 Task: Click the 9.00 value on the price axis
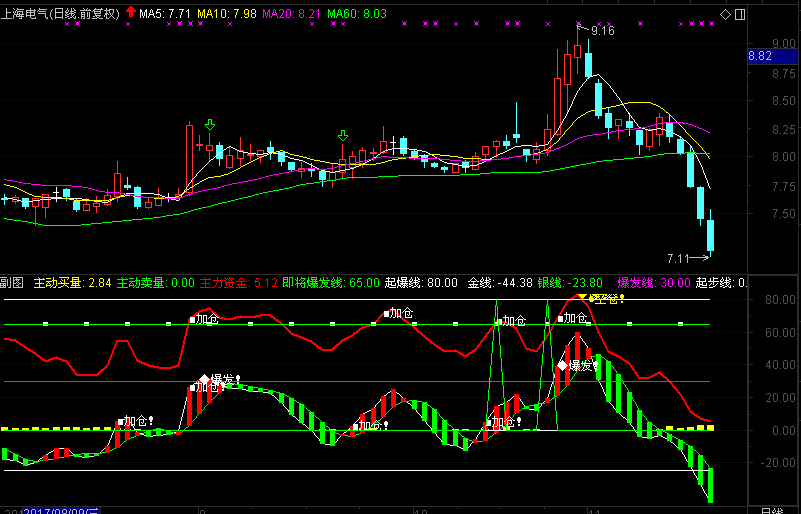[783, 44]
